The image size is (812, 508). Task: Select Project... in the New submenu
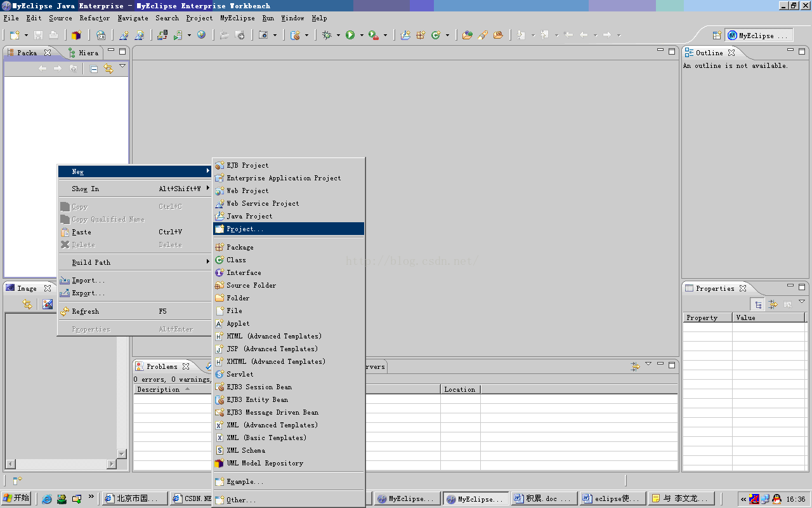click(289, 229)
